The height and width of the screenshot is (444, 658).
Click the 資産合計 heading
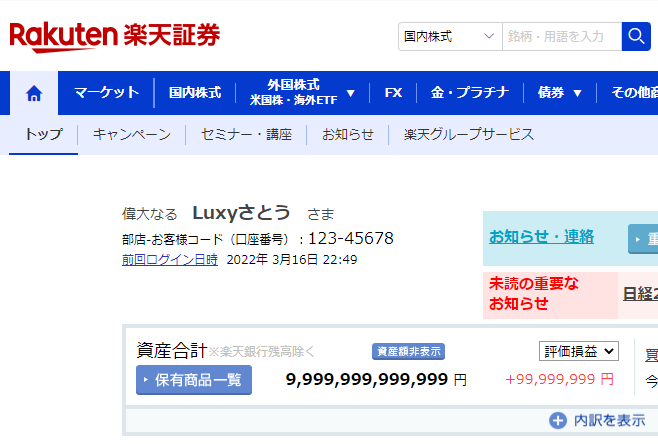(x=172, y=351)
